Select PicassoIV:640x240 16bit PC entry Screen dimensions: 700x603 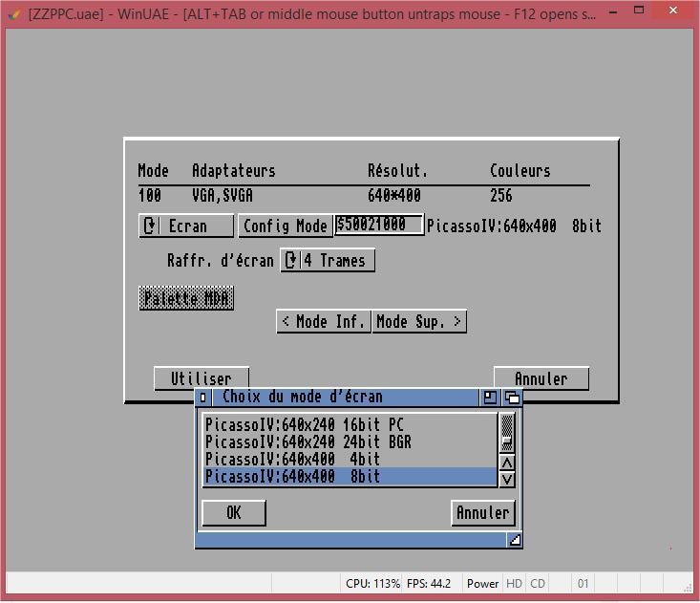click(350, 424)
